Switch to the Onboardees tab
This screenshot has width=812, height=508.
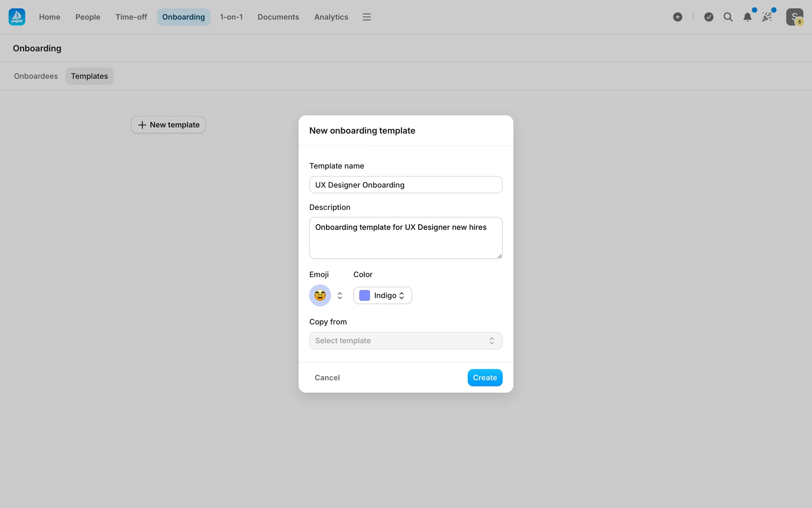click(36, 76)
